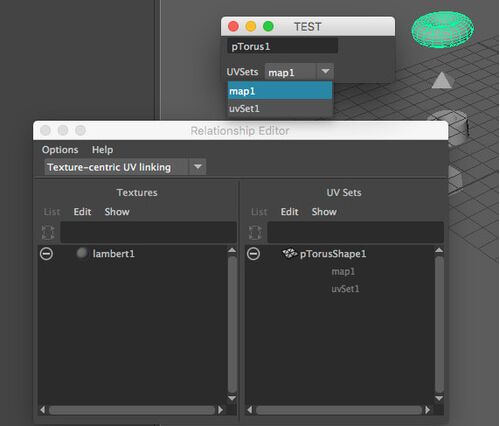Open the UVSets dropdown arrow

click(325, 72)
